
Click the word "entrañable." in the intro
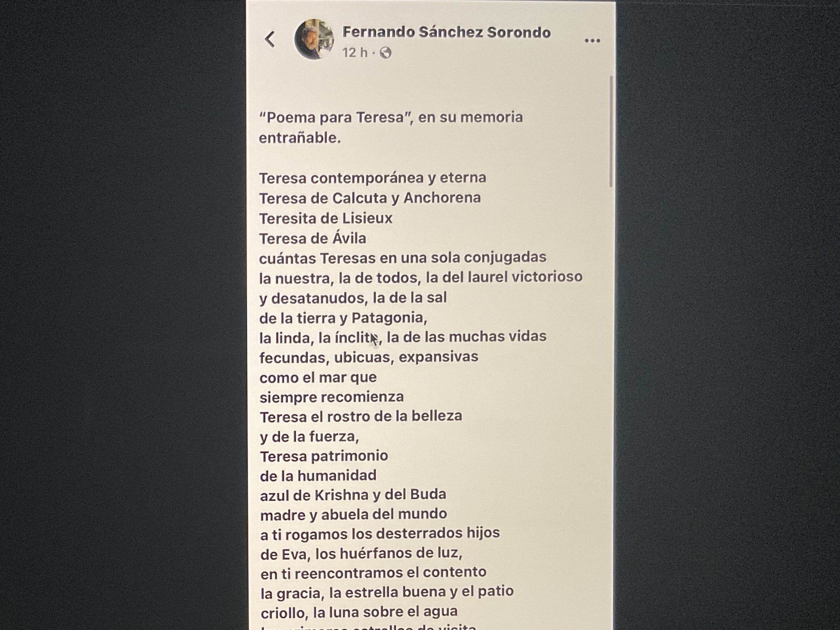[x=300, y=138]
